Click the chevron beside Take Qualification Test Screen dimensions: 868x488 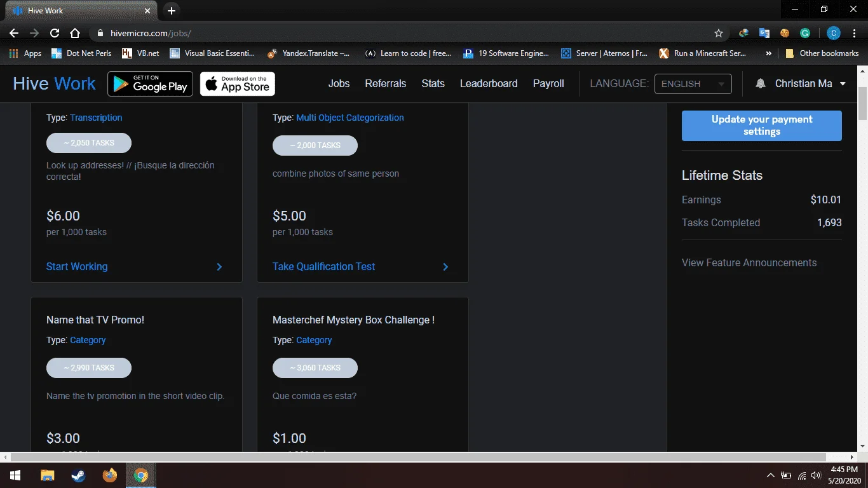pos(445,267)
